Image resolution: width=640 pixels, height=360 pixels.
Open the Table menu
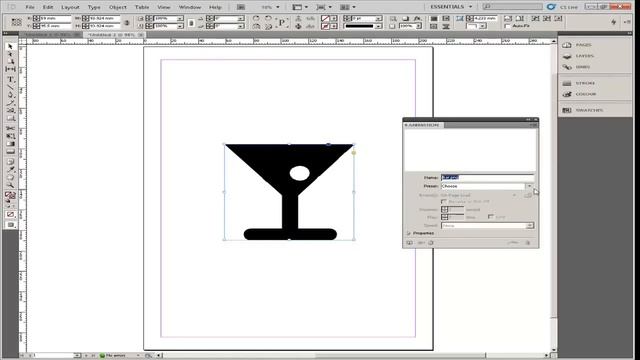[x=142, y=7]
